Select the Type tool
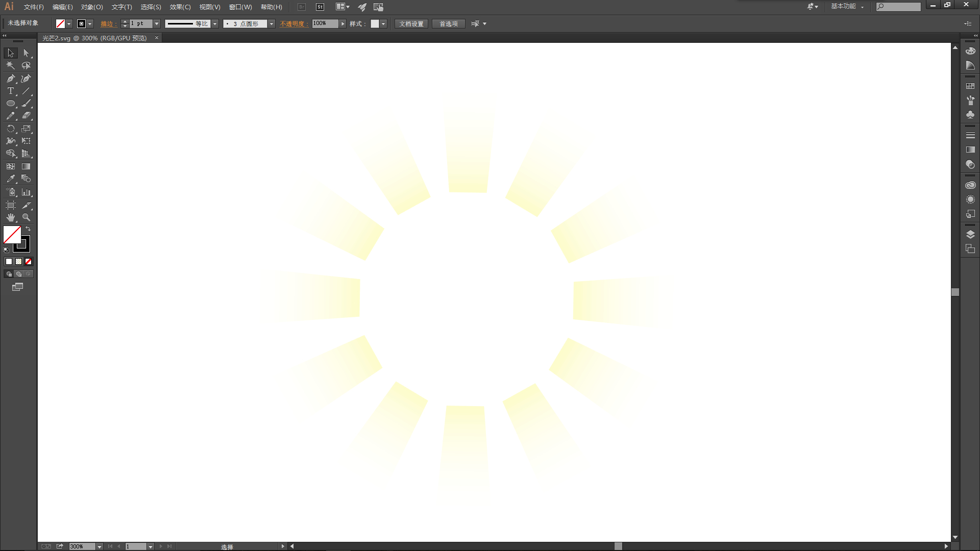The width and height of the screenshot is (980, 551). pyautogui.click(x=10, y=91)
